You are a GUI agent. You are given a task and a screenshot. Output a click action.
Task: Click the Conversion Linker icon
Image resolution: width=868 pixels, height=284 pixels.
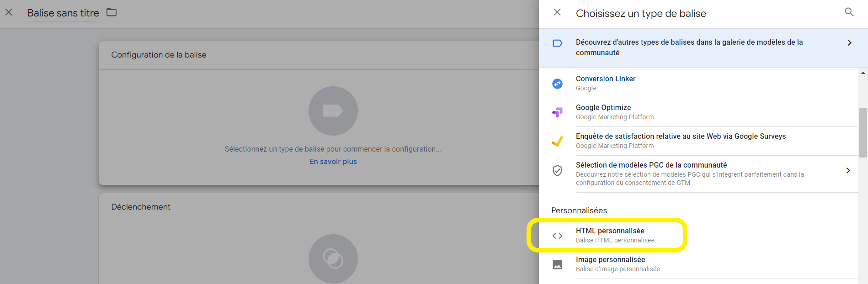tap(557, 84)
